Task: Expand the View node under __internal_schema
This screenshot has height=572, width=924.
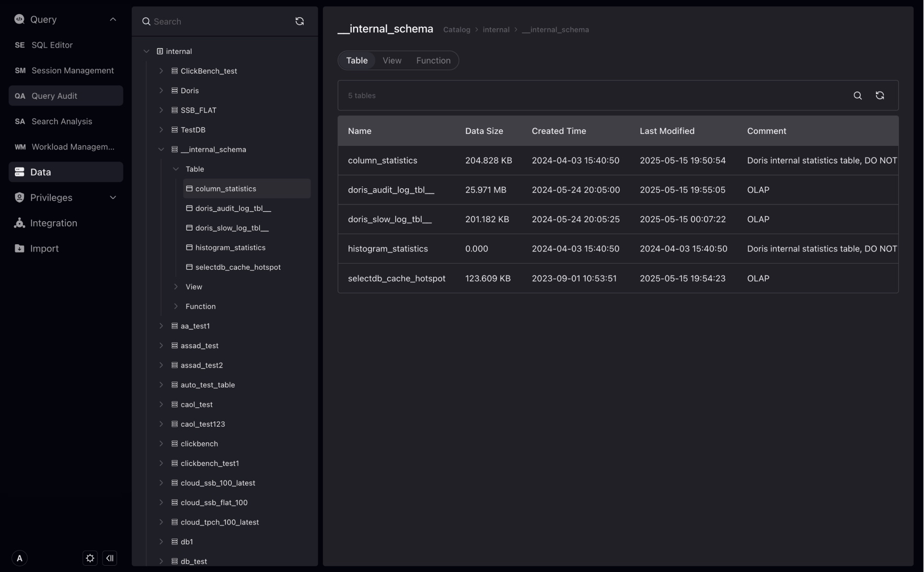Action: click(176, 287)
